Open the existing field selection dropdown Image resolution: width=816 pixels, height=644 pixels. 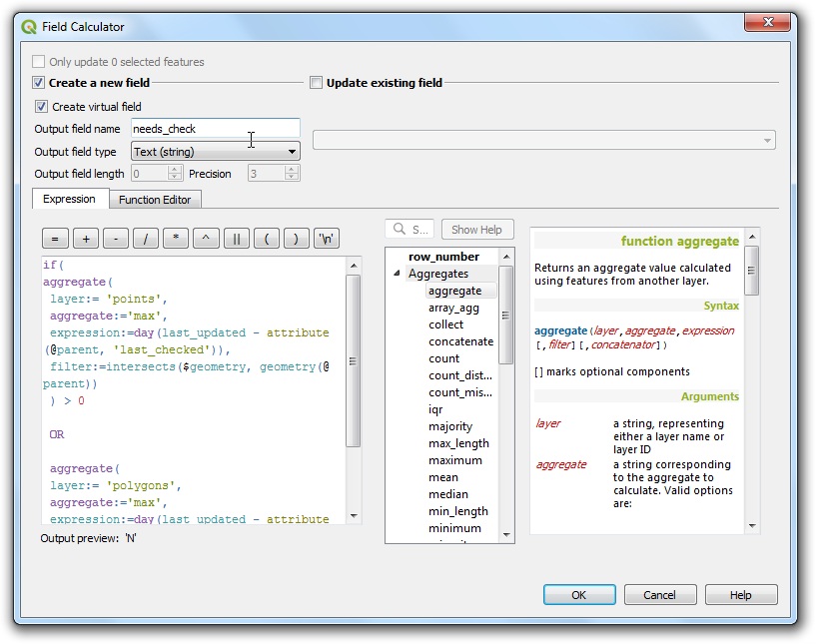[543, 141]
